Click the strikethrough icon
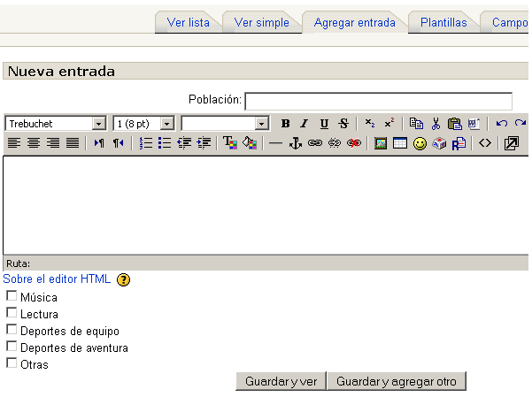The height and width of the screenshot is (397, 532). [343, 124]
